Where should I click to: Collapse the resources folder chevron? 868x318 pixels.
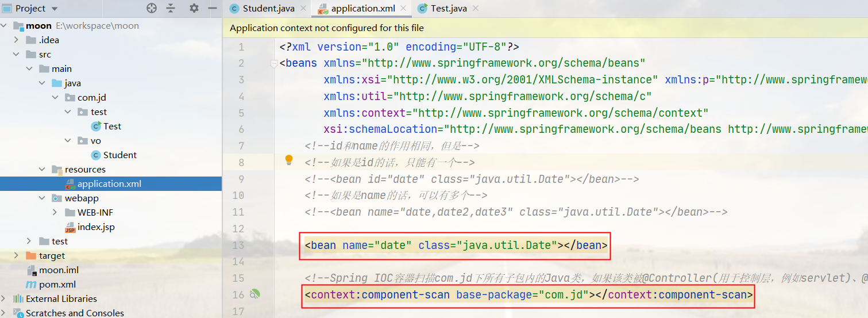[x=43, y=170]
